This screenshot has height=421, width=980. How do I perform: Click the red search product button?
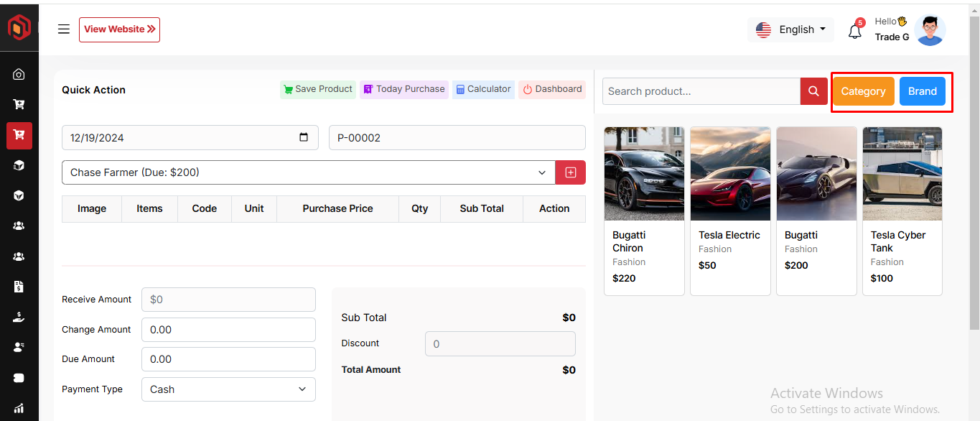[813, 91]
